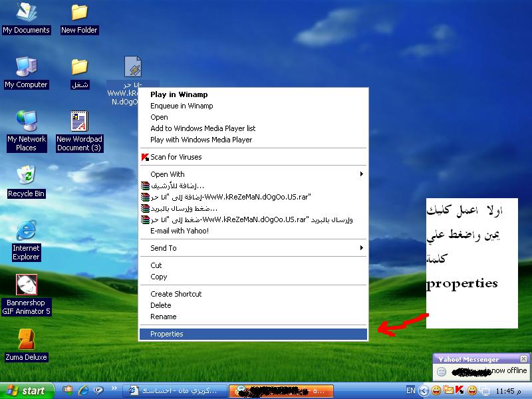Choose Create Shortcut
This screenshot has height=399, width=532.
click(x=253, y=294)
